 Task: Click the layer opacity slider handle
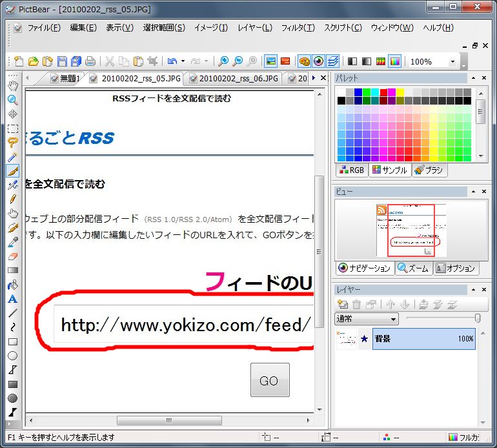coord(478,318)
